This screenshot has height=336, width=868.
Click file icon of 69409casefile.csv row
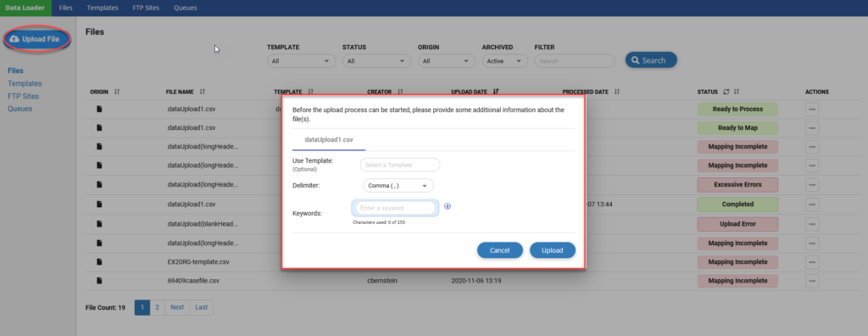(x=100, y=281)
